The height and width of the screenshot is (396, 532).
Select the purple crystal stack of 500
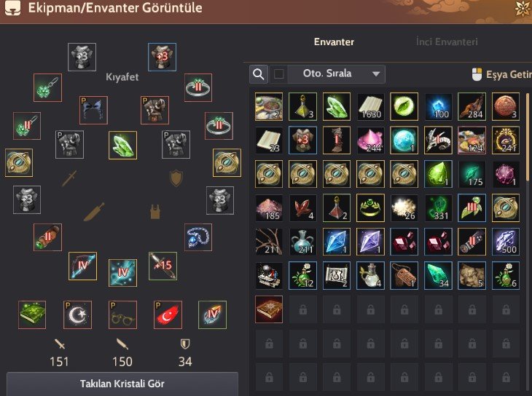(x=506, y=242)
